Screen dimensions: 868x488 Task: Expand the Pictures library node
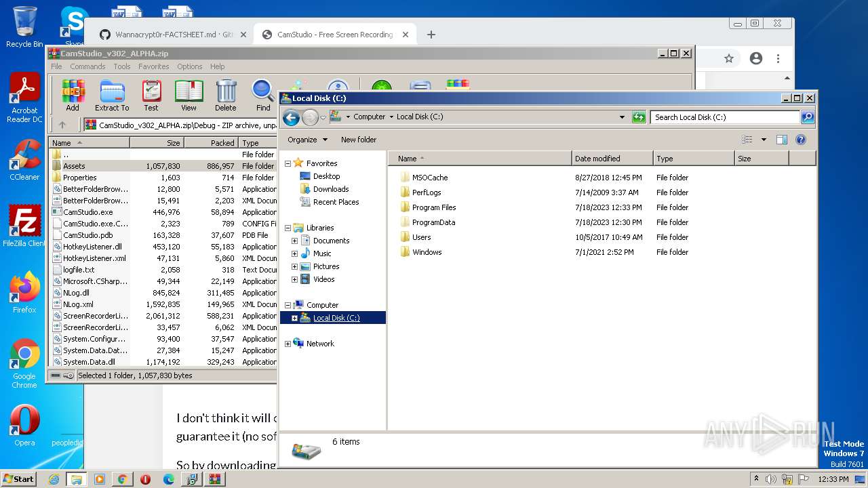point(294,266)
